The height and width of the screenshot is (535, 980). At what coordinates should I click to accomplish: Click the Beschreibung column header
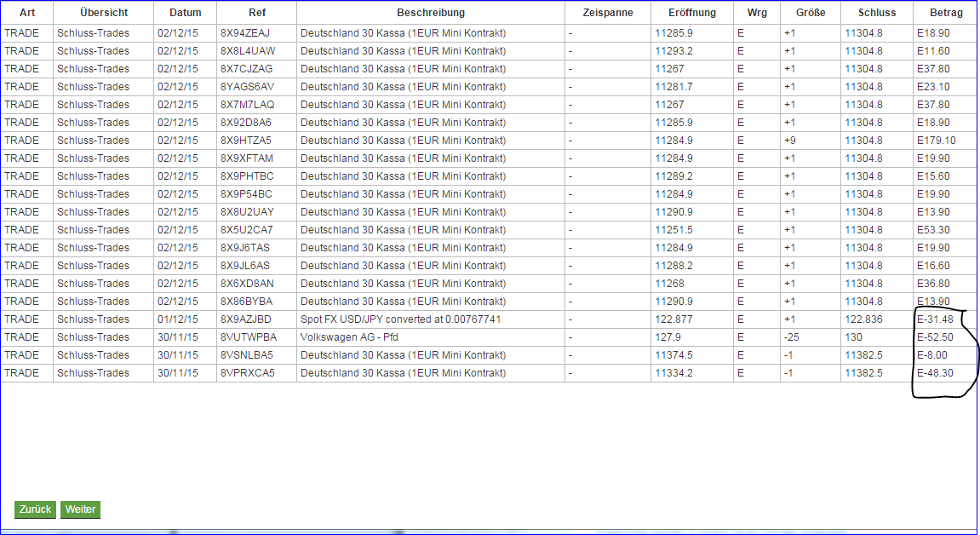[430, 13]
